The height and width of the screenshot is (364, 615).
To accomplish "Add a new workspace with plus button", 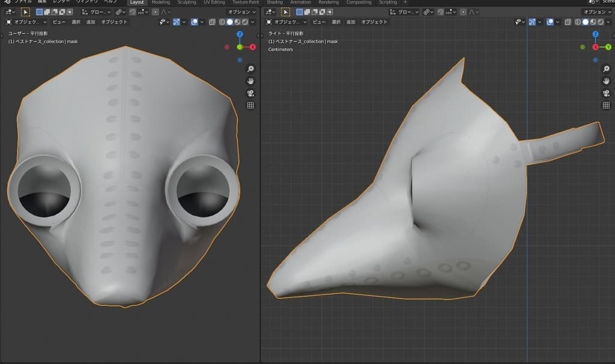I will [405, 2].
